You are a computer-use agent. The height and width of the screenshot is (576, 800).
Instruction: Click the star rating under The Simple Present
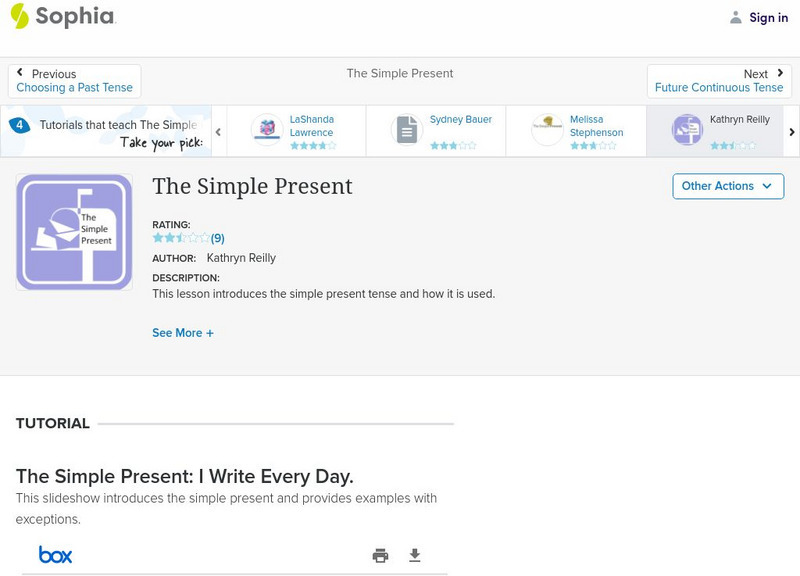coord(181,238)
